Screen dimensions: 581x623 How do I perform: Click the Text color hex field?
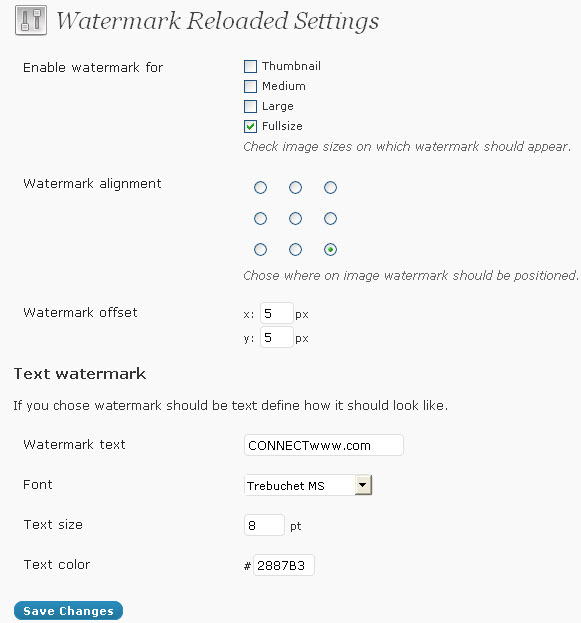click(284, 565)
